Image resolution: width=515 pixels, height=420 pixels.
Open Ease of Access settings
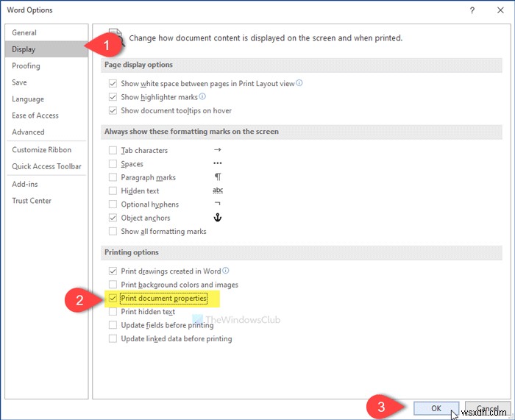tap(46, 115)
